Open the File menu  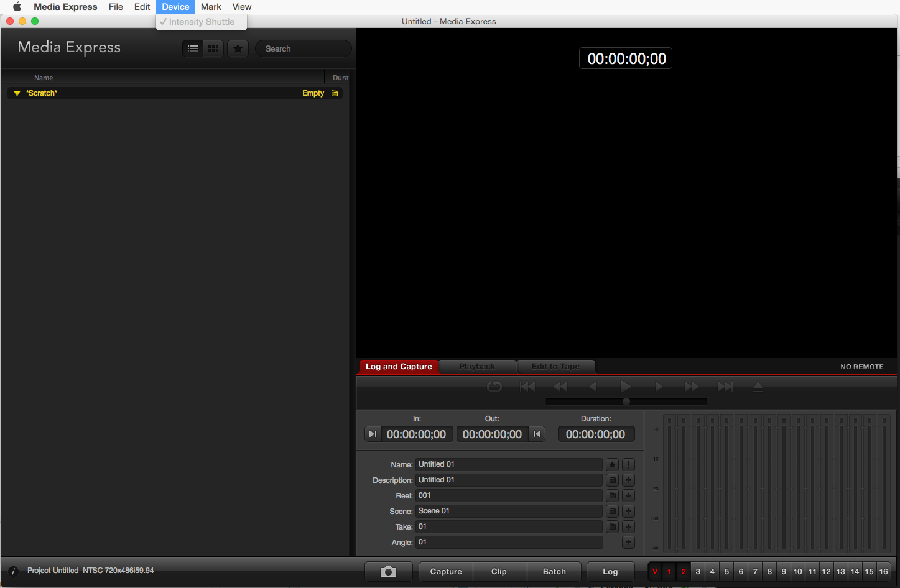tap(116, 7)
